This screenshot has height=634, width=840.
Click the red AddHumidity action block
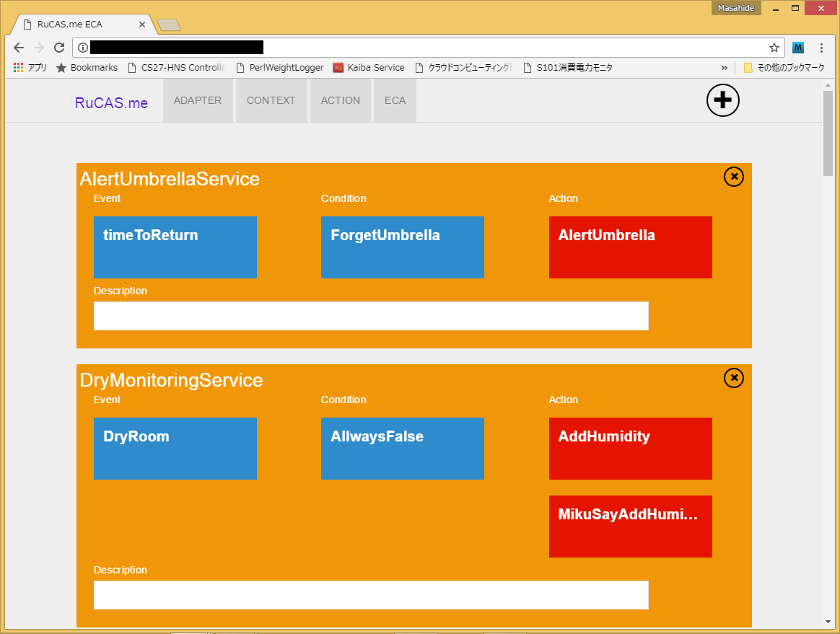click(630, 448)
